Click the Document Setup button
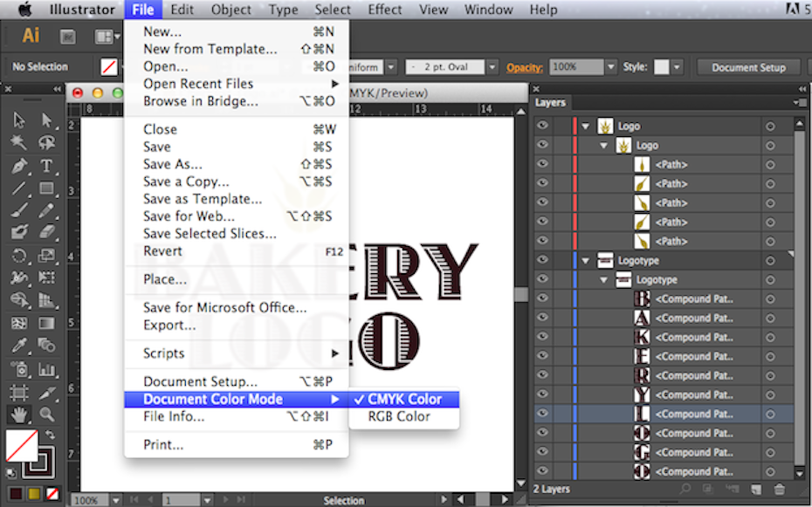The height and width of the screenshot is (507, 812). [x=748, y=67]
